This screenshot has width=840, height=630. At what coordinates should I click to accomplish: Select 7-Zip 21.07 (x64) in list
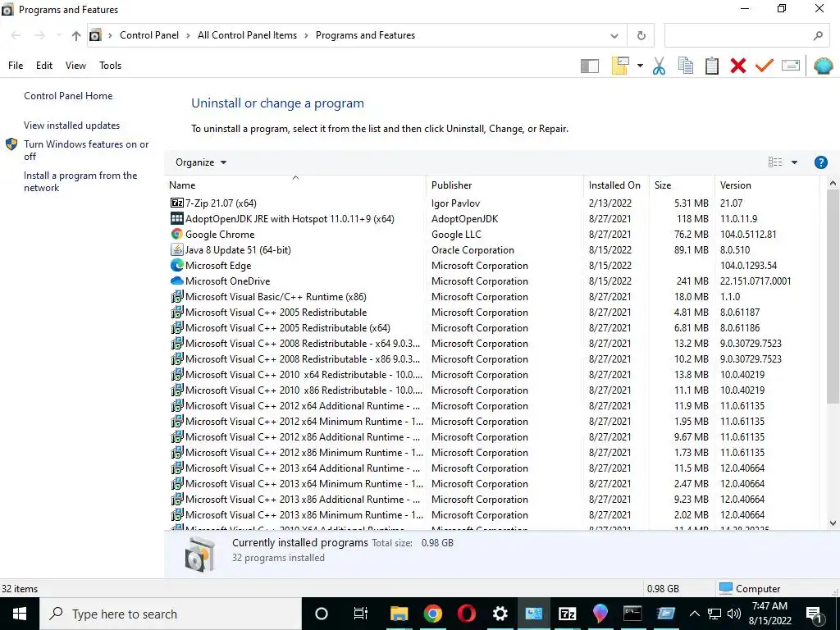tap(493, 203)
